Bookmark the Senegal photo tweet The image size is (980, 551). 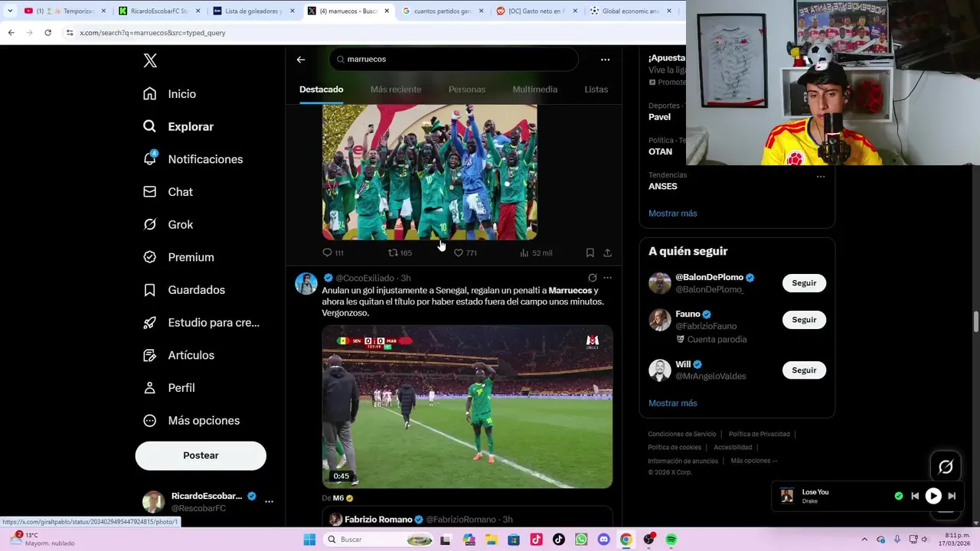click(x=590, y=253)
